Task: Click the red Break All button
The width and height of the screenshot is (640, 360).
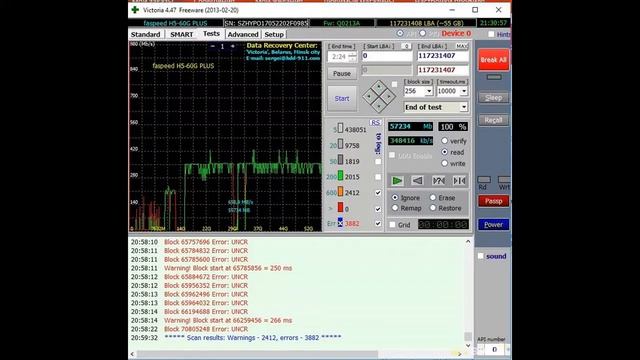Action: tap(493, 60)
